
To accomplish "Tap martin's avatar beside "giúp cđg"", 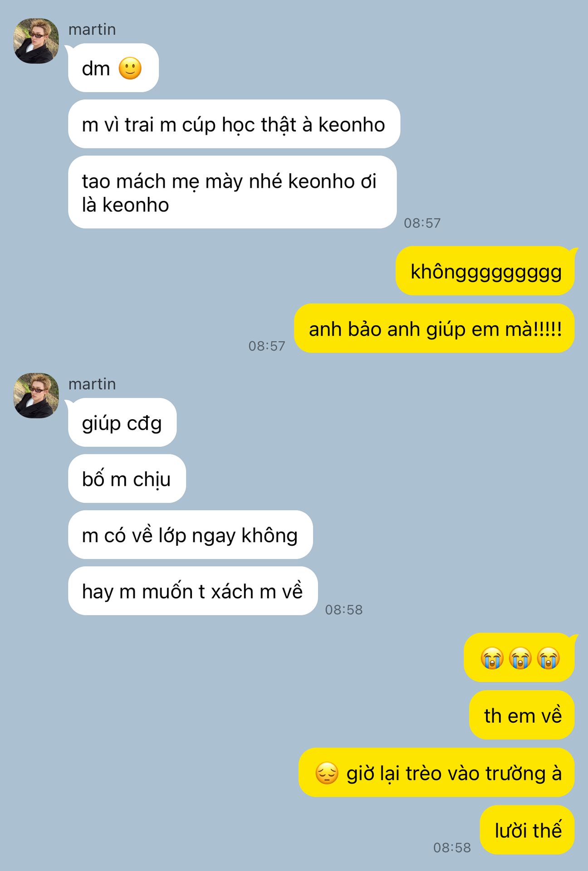I will 36,396.
